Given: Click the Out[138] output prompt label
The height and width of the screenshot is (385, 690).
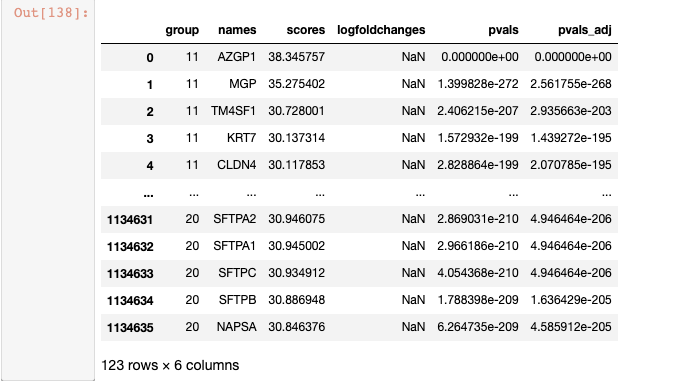Looking at the screenshot, I should [51, 12].
